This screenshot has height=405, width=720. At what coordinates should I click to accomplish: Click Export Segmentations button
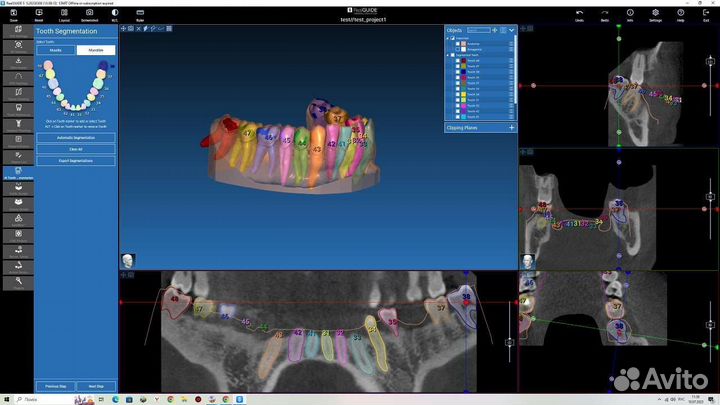point(76,161)
